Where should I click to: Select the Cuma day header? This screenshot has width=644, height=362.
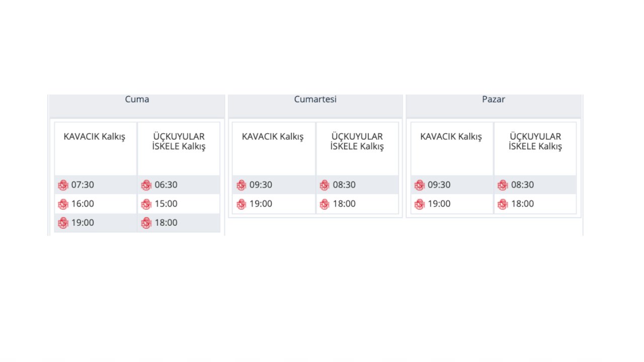(137, 100)
